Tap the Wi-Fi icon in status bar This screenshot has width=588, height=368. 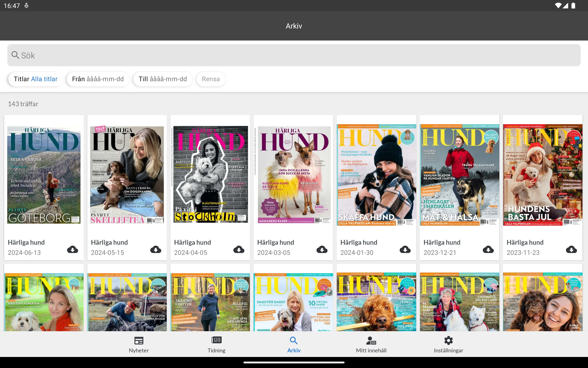point(558,5)
